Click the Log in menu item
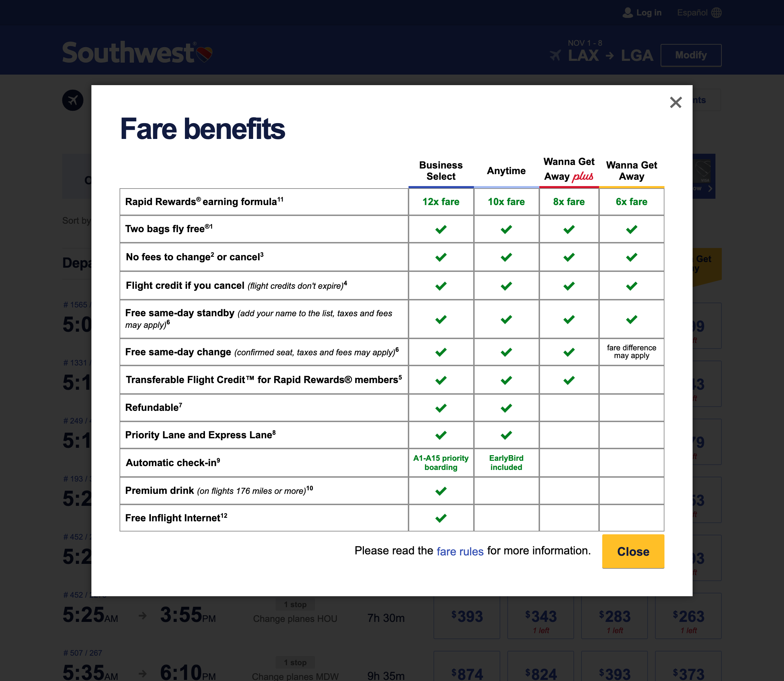The height and width of the screenshot is (681, 784). coord(649,13)
